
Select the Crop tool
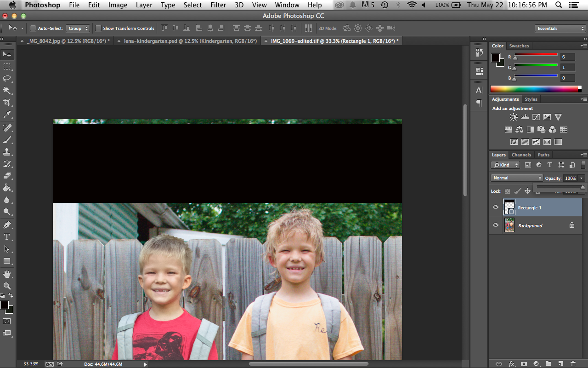tap(7, 102)
